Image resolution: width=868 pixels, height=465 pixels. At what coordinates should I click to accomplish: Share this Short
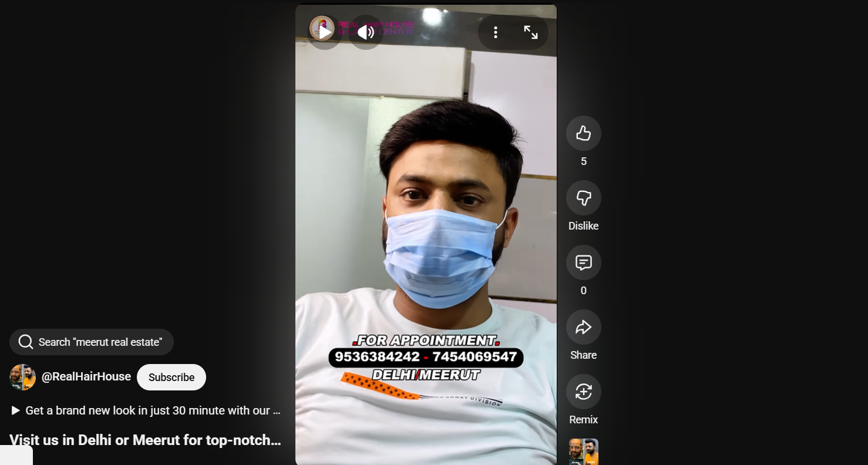[x=583, y=327]
